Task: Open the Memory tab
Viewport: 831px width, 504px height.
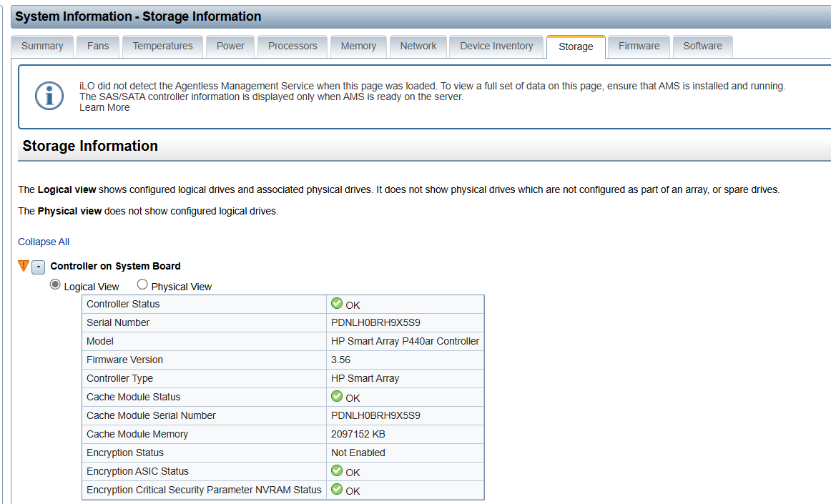Action: pos(358,46)
